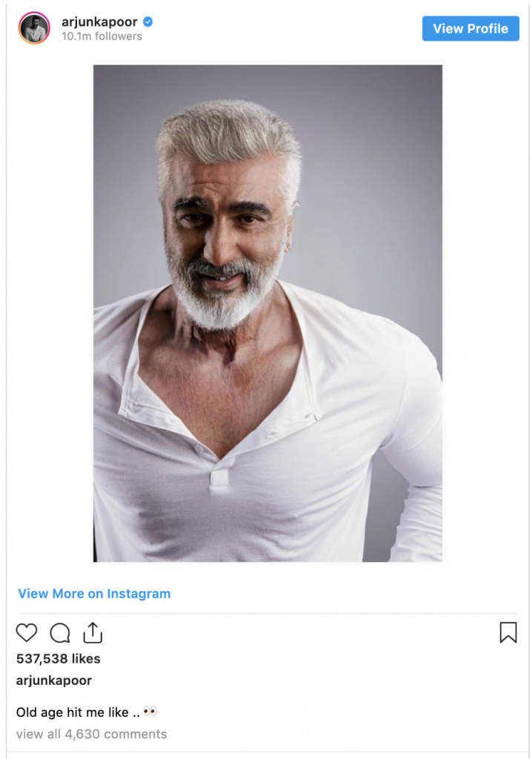532x759 pixels.
Task: Open the View More on Instagram link
Action: coord(94,594)
